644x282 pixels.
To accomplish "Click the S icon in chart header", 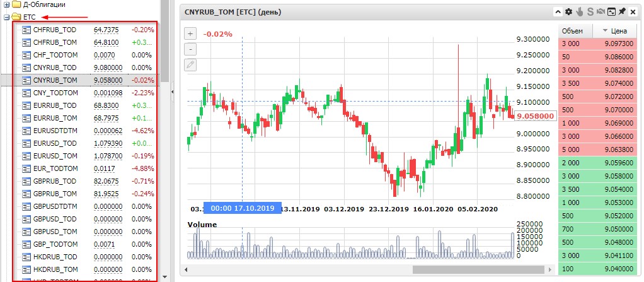I will tap(590, 12).
